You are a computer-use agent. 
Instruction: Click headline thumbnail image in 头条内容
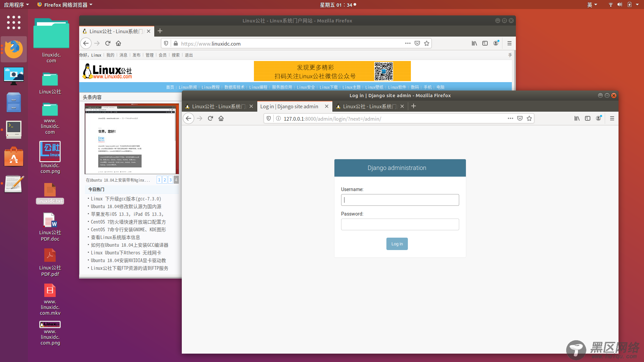131,139
